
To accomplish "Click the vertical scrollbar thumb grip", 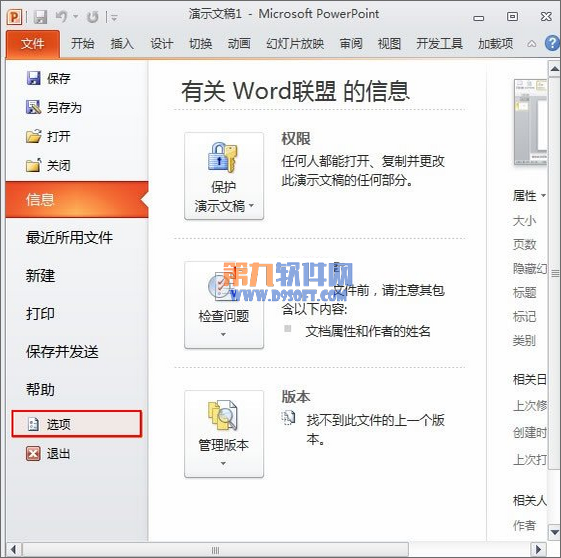I will coord(555,274).
